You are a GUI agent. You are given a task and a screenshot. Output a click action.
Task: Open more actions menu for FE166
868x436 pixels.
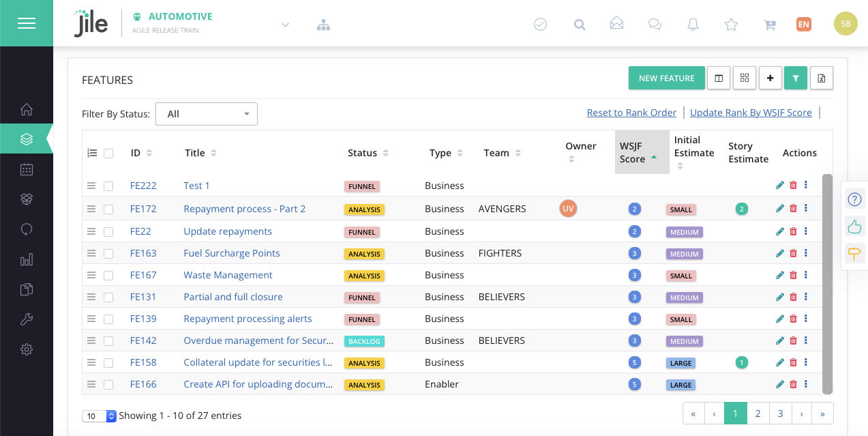point(806,384)
